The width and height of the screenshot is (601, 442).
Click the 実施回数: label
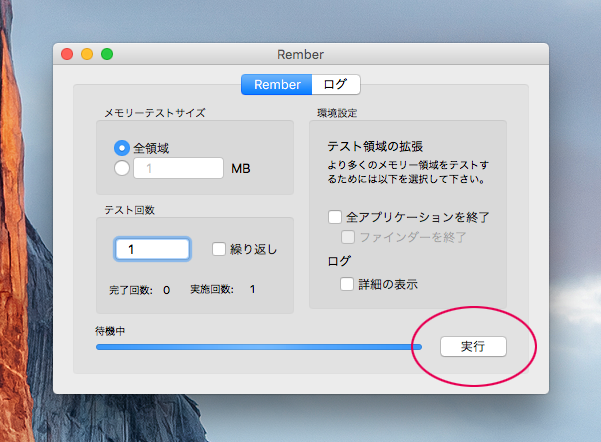pyautogui.click(x=212, y=289)
